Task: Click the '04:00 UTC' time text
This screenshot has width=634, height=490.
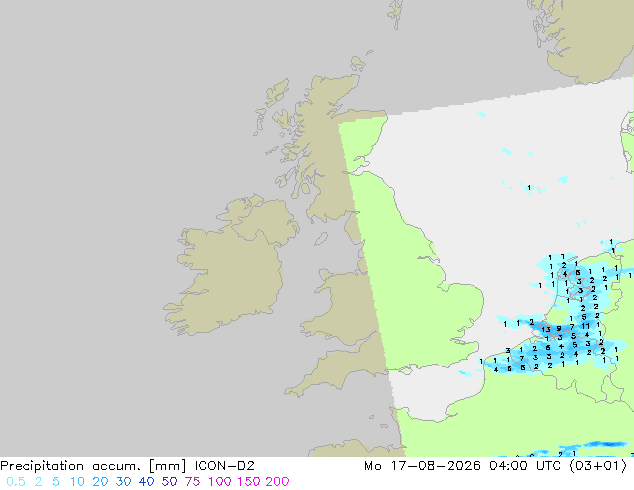Action: 525,466
